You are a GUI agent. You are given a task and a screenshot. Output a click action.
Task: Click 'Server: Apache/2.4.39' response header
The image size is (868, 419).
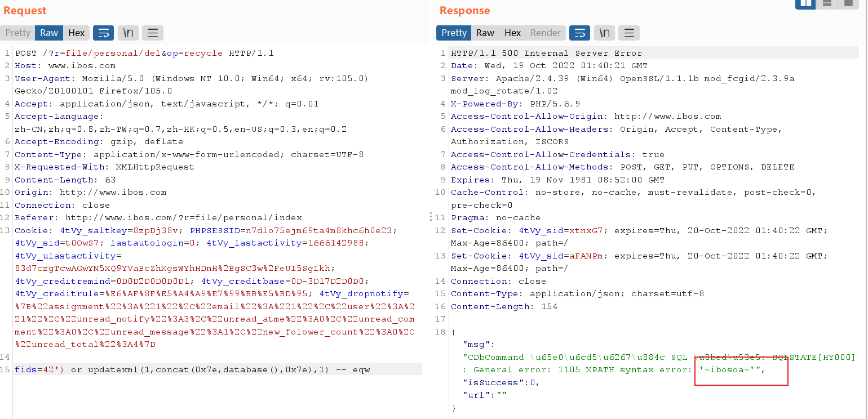click(x=622, y=85)
